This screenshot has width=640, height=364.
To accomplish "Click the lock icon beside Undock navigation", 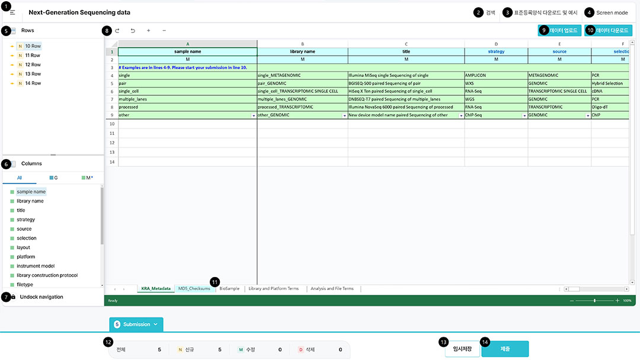I will click(13, 297).
